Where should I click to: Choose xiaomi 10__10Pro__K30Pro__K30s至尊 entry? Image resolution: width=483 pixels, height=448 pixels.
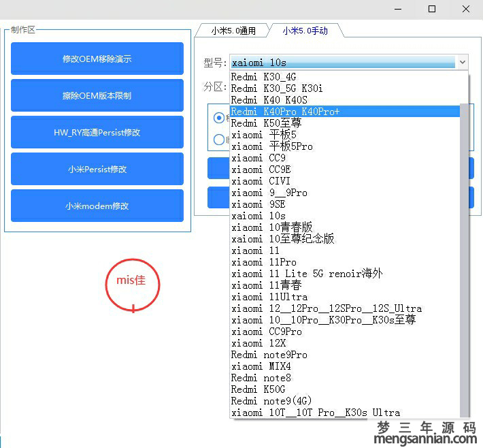point(345,320)
